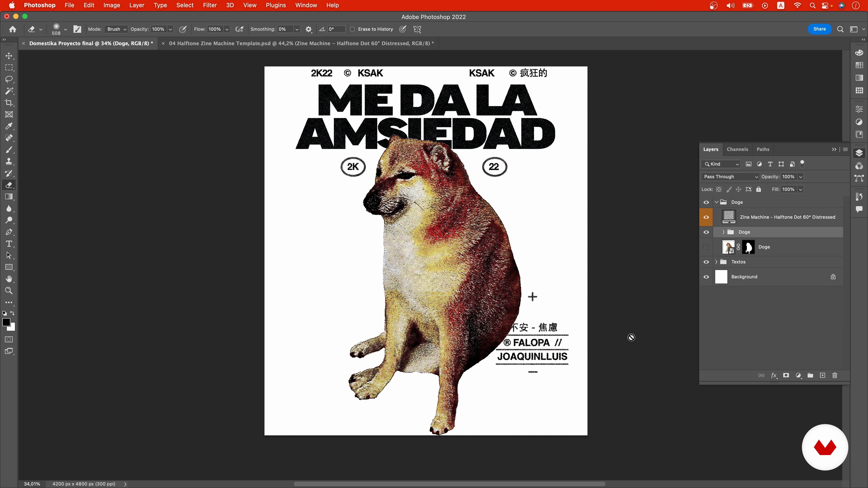Hide the Textos group

pyautogui.click(x=706, y=262)
